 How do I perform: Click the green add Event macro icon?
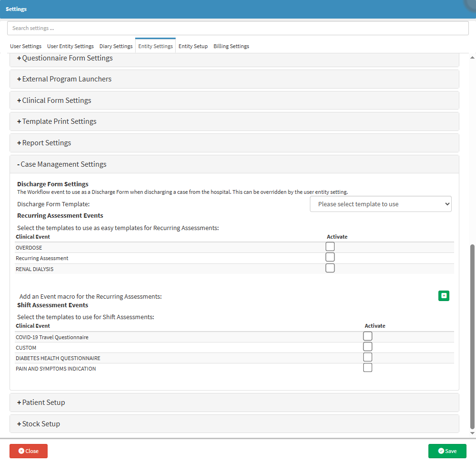(444, 296)
